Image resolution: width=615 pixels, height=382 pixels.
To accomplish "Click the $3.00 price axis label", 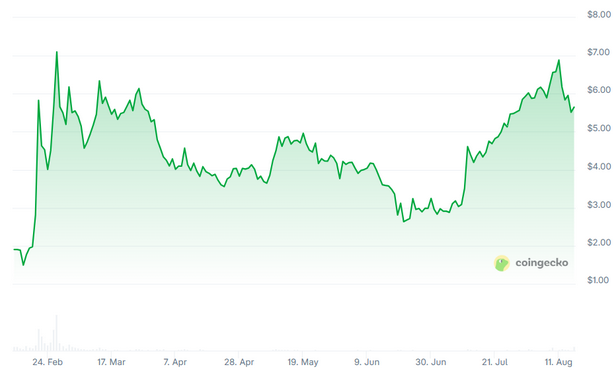I will 599,205.
